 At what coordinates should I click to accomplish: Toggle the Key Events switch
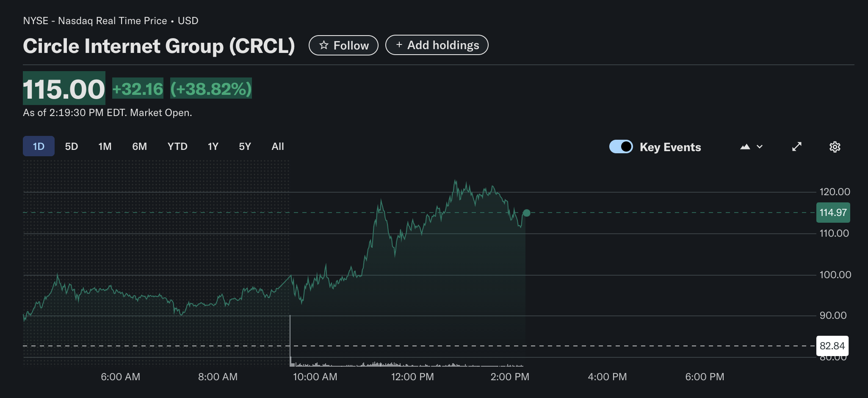coord(621,146)
